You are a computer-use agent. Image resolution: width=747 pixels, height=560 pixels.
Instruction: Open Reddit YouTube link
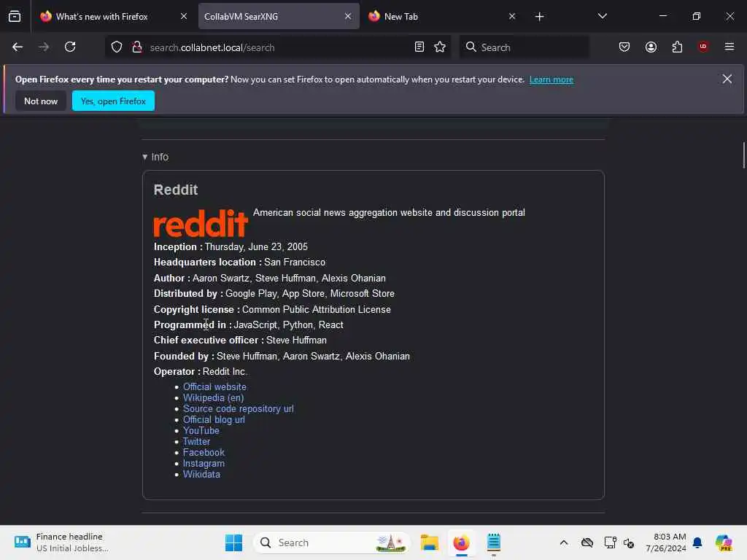(x=201, y=431)
